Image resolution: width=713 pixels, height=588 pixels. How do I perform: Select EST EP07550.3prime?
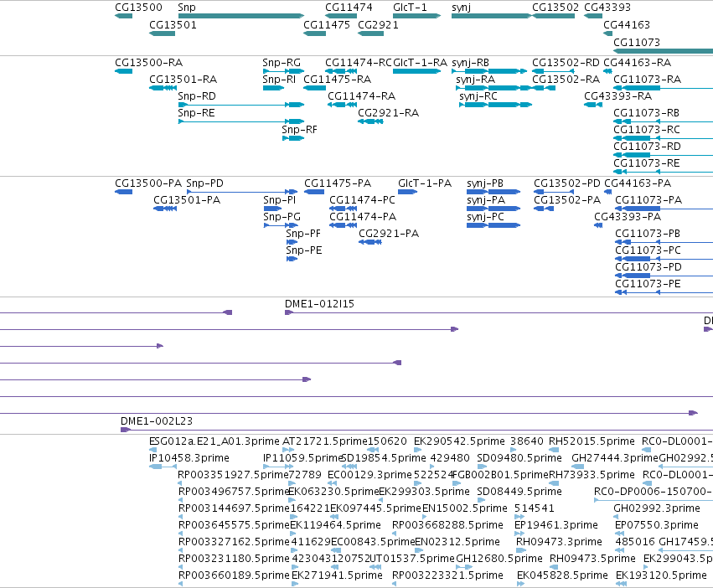(620, 534)
